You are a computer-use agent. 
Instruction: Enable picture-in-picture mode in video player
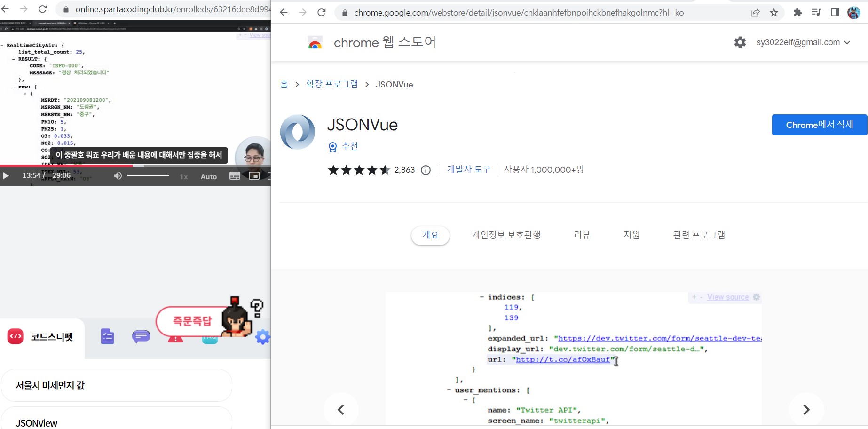pos(254,176)
